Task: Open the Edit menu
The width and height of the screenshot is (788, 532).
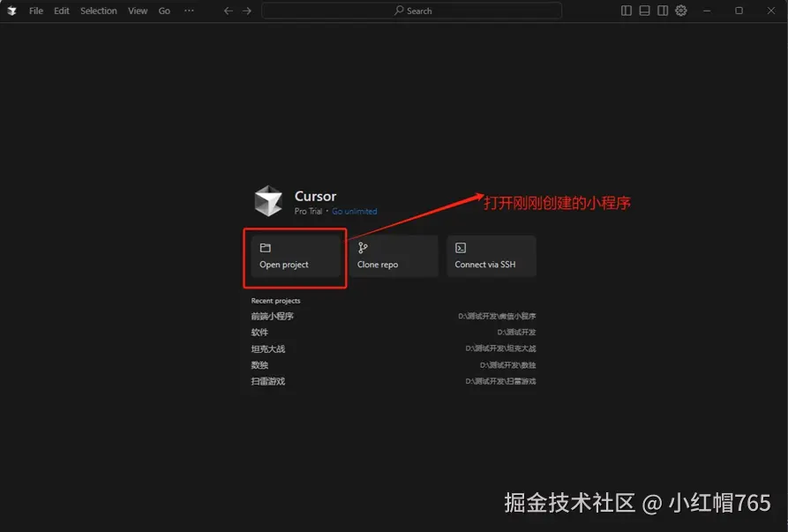Action: click(61, 11)
